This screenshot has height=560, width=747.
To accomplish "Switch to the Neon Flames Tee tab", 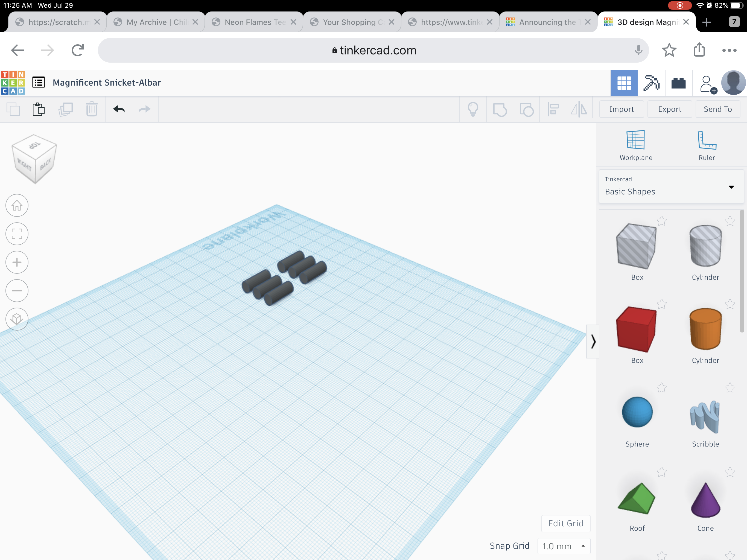I will point(254,22).
